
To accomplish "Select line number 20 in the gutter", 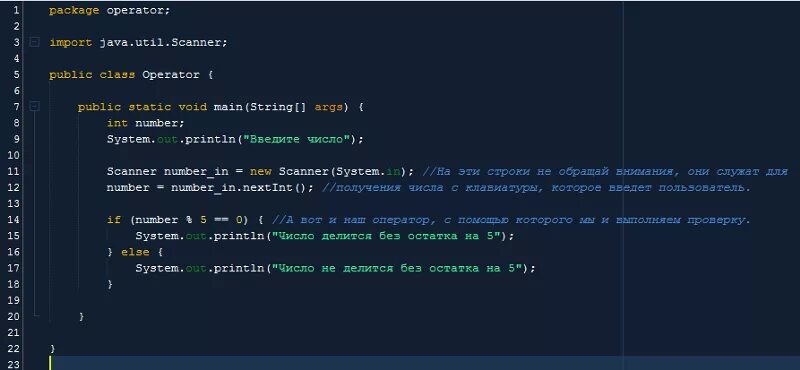I will (14, 316).
